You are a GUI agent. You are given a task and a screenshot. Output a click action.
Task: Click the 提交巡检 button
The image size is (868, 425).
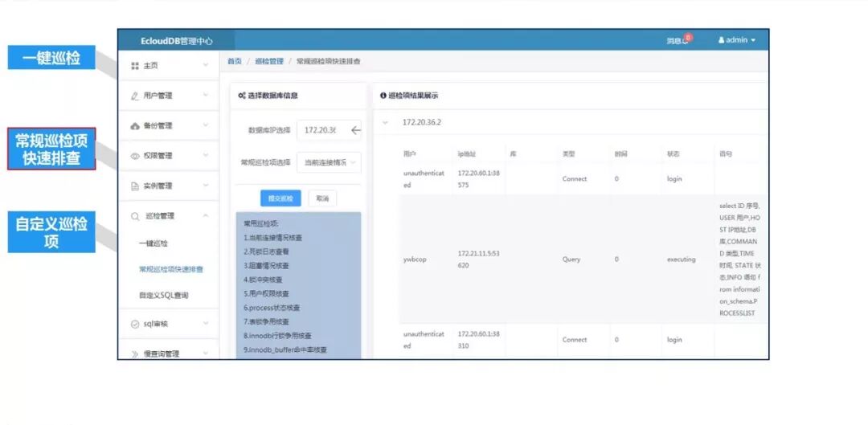point(280,198)
